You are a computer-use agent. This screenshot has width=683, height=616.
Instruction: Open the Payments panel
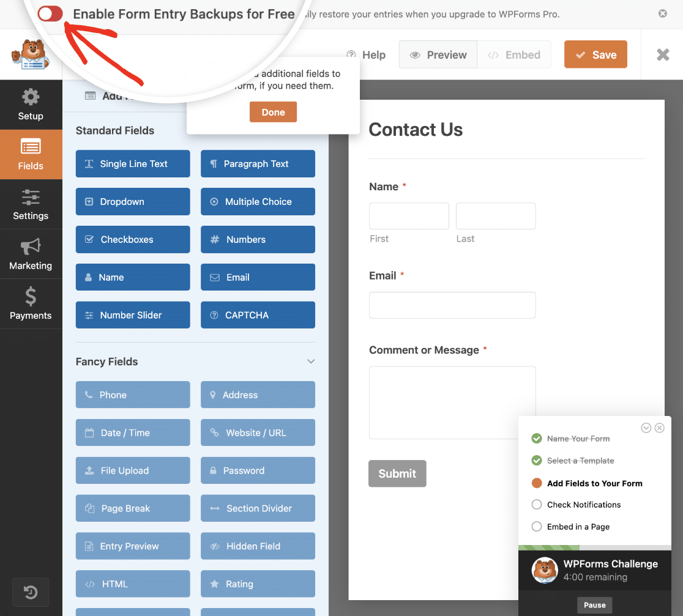point(31,304)
